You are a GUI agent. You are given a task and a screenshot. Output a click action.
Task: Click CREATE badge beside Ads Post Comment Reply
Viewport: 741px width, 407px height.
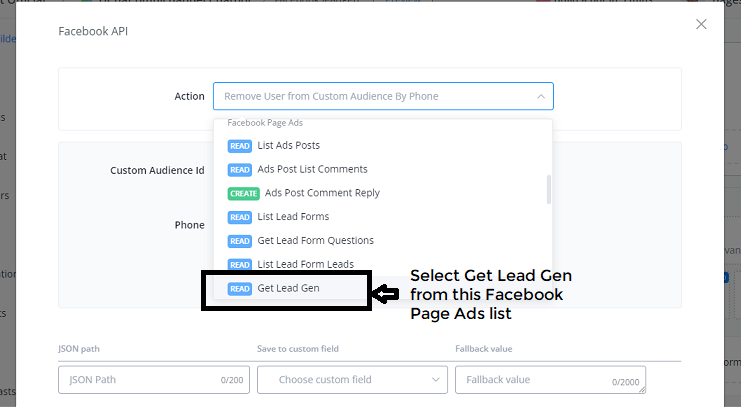[244, 193]
